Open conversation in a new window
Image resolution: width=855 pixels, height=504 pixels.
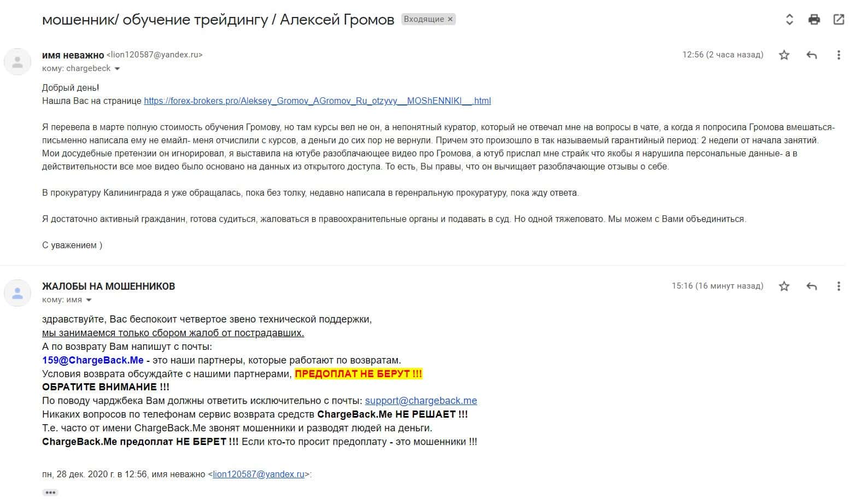839,20
